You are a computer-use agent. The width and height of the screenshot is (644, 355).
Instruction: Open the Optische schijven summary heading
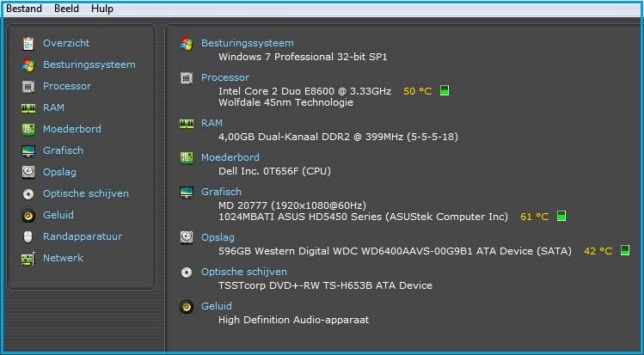[x=244, y=272]
